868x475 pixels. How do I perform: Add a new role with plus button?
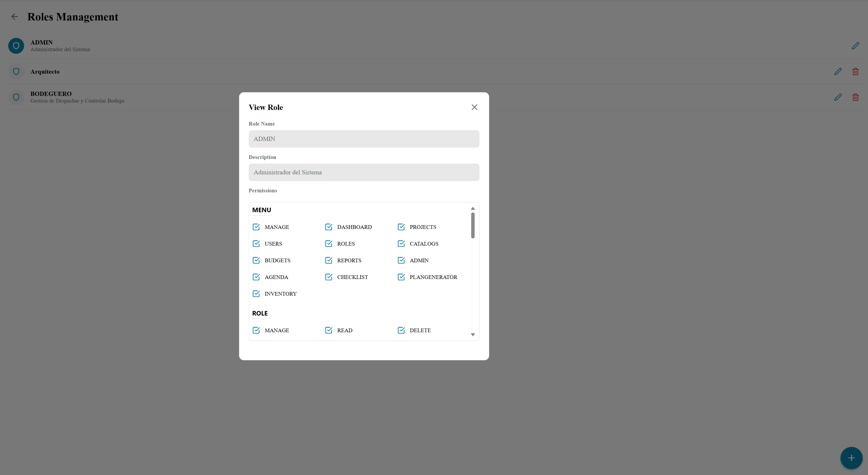point(851,458)
